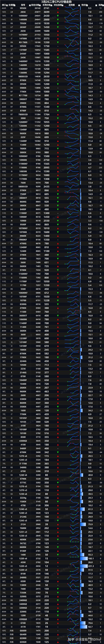Click the red up arrow in 7800X3D row
The height and width of the screenshot is (644, 104).
[58, 115]
